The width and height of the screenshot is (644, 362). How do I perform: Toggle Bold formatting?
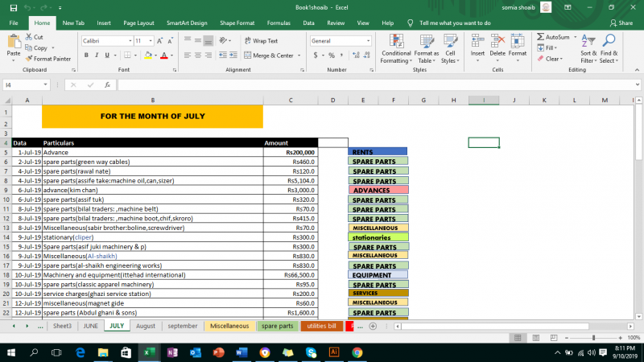(85, 56)
